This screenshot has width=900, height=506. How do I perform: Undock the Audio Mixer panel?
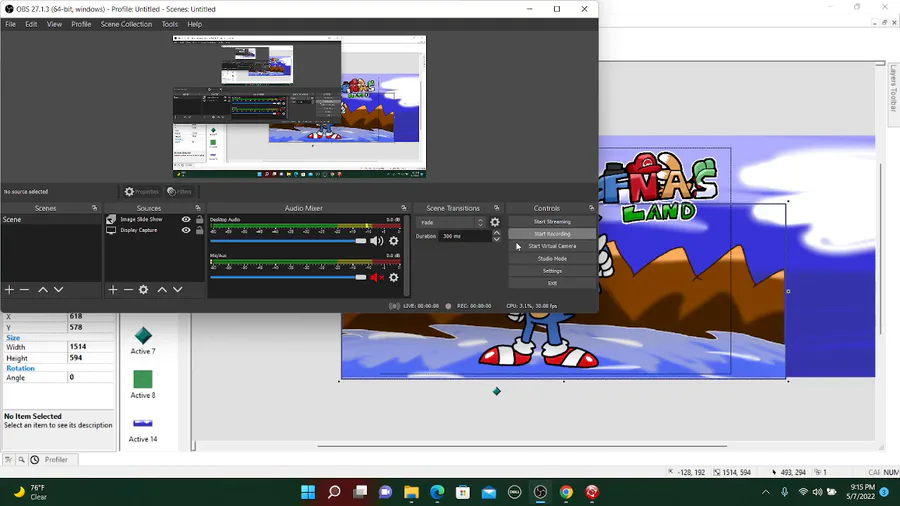(x=404, y=208)
